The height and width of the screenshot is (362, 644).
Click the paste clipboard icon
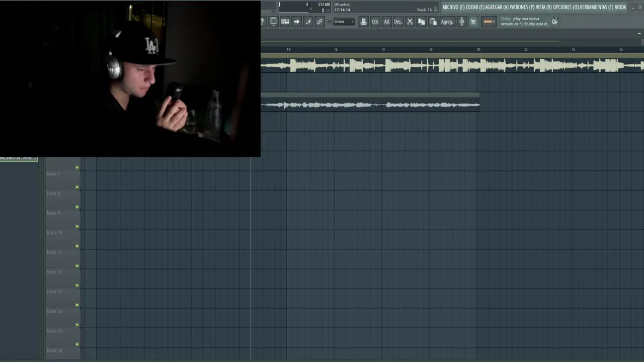[433, 22]
